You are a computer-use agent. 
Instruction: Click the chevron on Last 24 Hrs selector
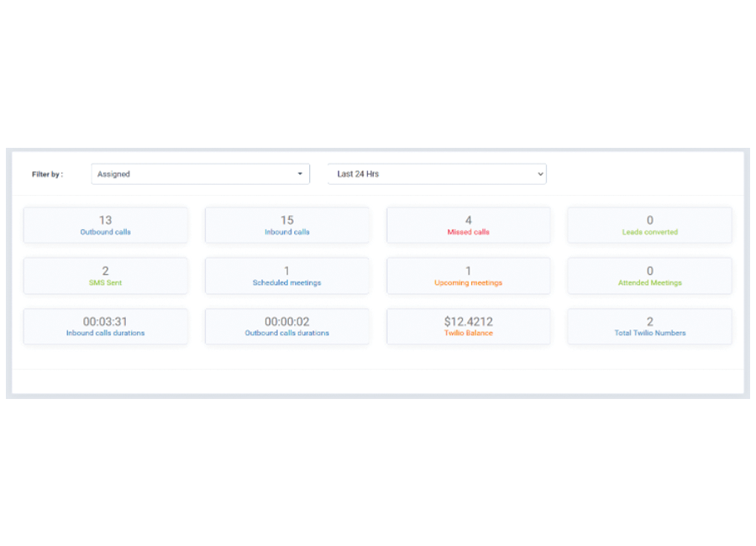(x=538, y=174)
